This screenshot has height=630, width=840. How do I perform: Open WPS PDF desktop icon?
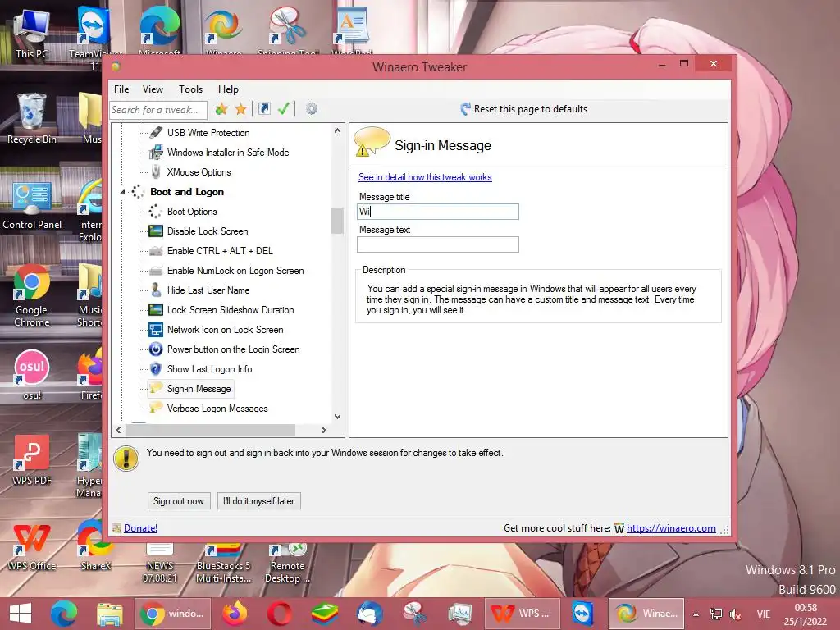tap(32, 459)
